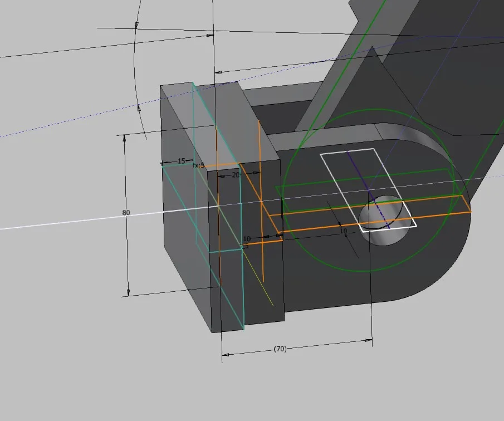Select the fx:5 formula dimension
Image resolution: width=504 pixels, height=421 pixels.
(199, 165)
